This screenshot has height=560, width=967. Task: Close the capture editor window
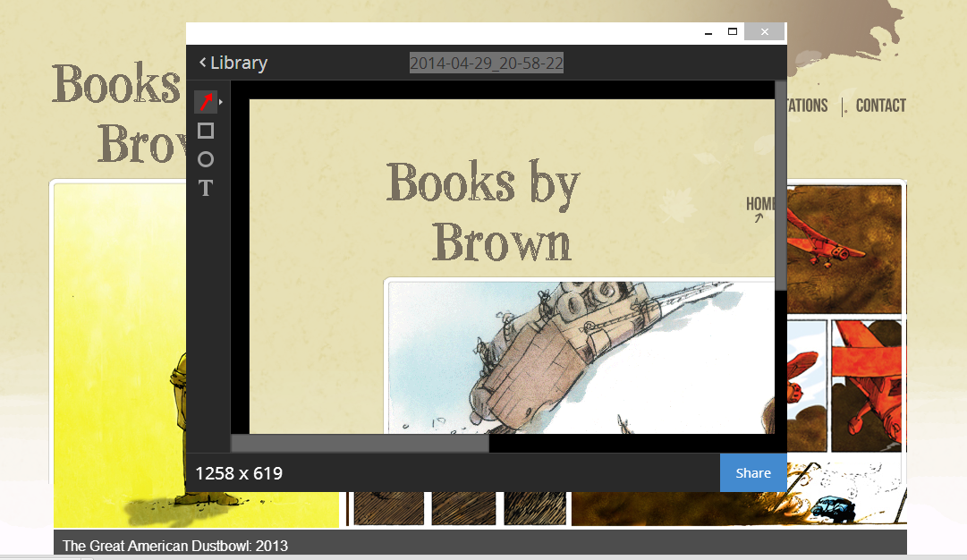click(x=764, y=32)
